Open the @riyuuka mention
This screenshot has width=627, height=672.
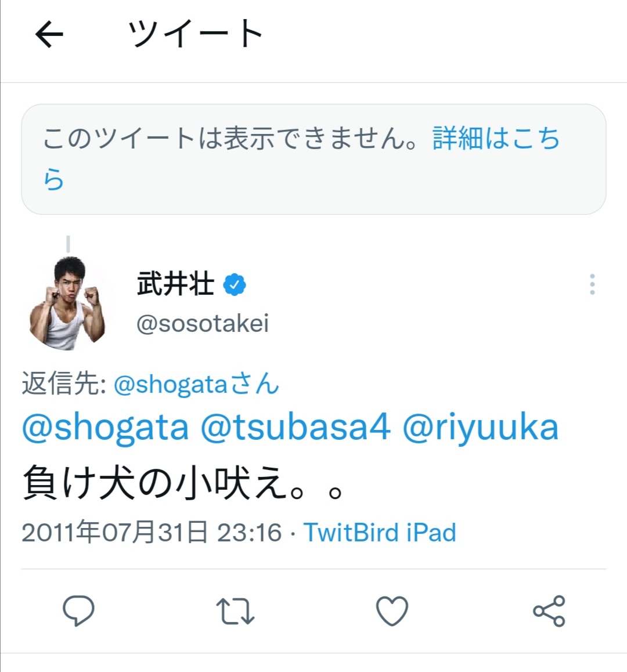480,428
